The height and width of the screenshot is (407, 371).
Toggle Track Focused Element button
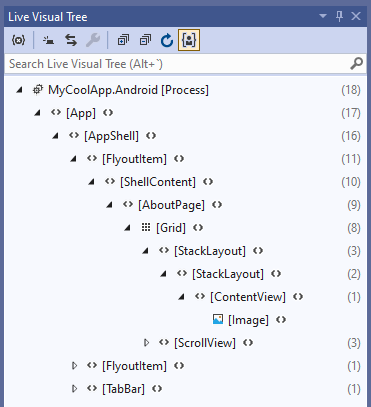tap(71, 40)
